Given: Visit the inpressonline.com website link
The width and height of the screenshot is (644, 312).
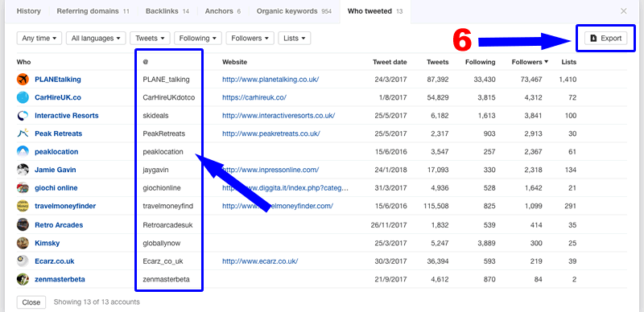Looking at the screenshot, I should coord(270,170).
